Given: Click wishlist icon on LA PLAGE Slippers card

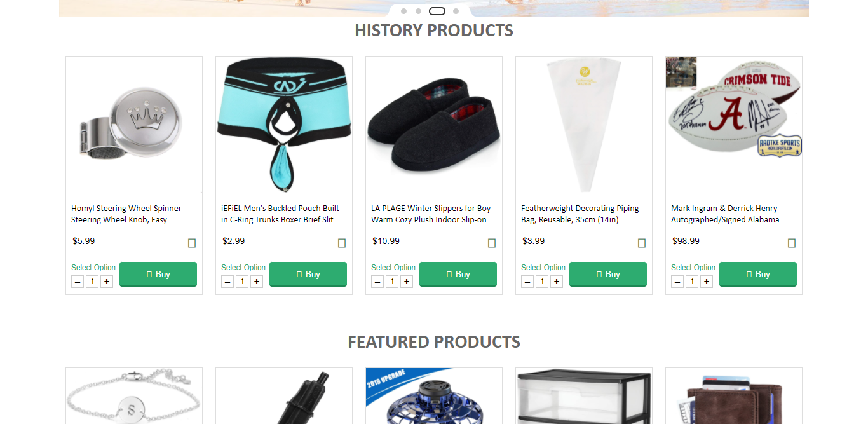Looking at the screenshot, I should 492,243.
